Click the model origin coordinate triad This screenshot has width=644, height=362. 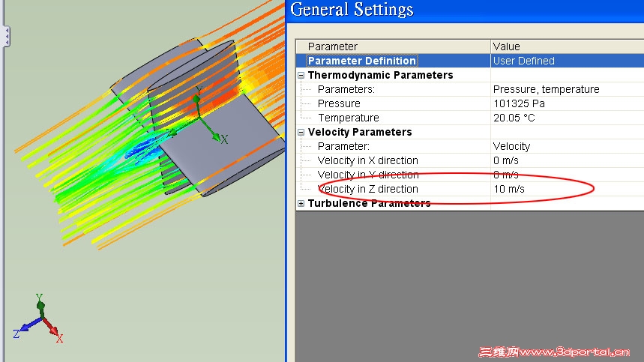[199, 116]
